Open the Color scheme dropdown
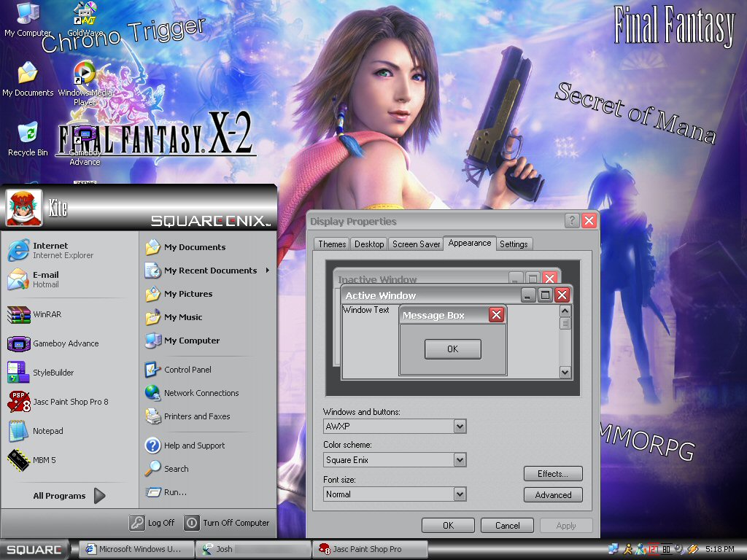The image size is (747, 560). point(460,460)
